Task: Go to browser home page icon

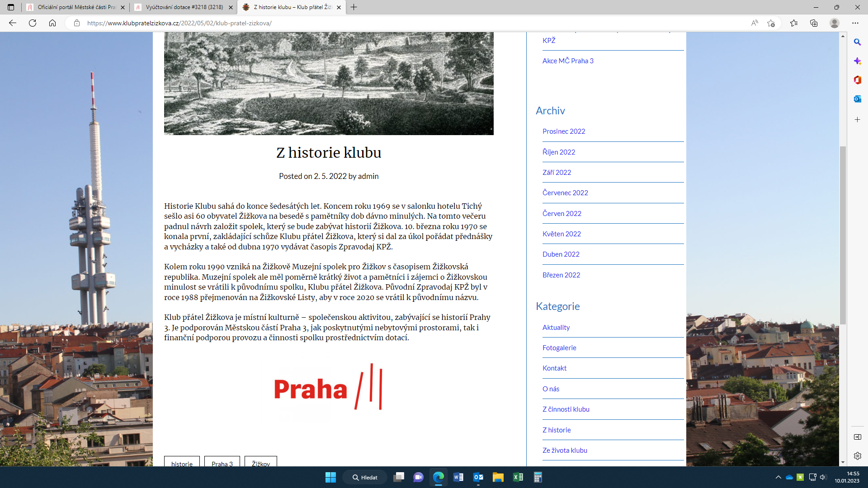Action: pos(52,23)
